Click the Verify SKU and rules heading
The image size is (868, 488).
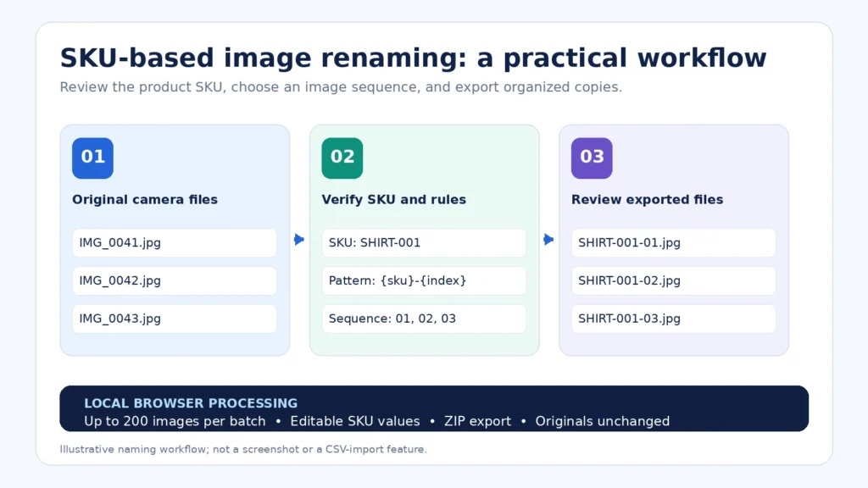(x=394, y=200)
